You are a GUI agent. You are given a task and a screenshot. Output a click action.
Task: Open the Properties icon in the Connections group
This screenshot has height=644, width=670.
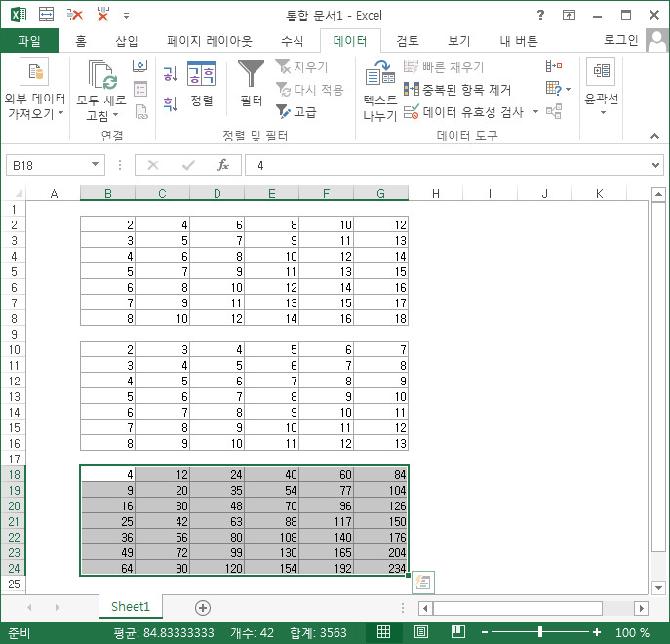(x=140, y=89)
